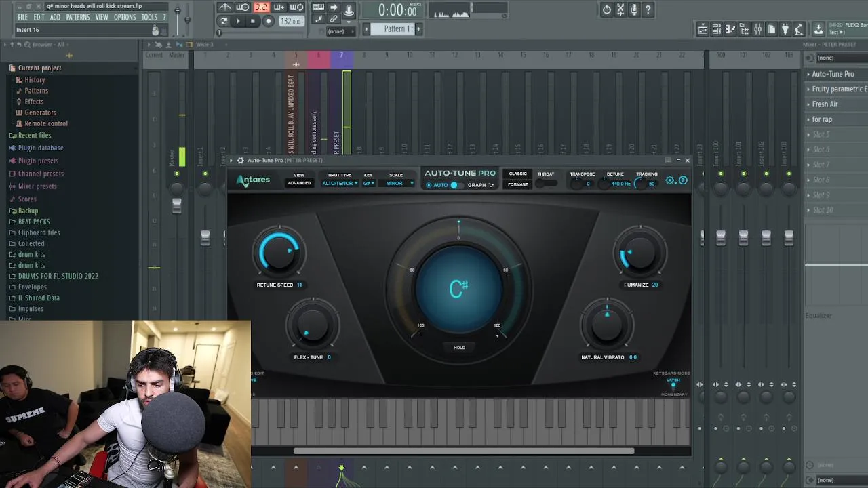This screenshot has height=488, width=868.
Task: Toggle loop recording icon
Action: click(x=296, y=7)
